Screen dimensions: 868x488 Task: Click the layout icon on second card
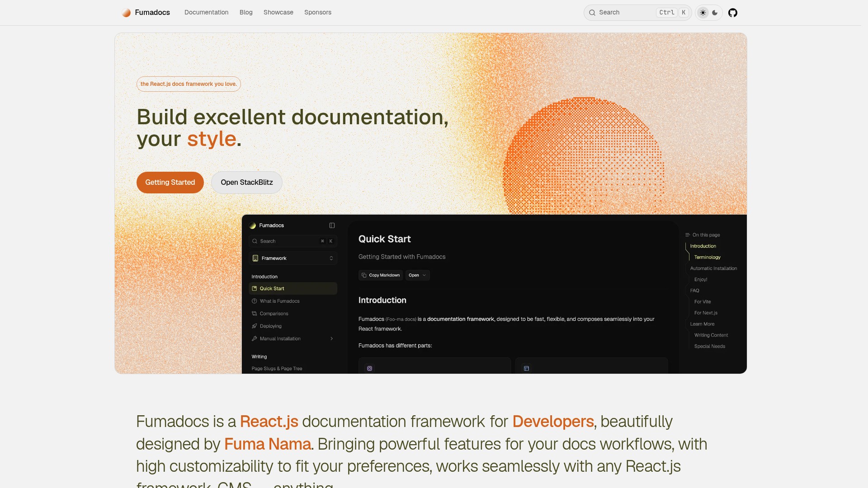pos(526,368)
